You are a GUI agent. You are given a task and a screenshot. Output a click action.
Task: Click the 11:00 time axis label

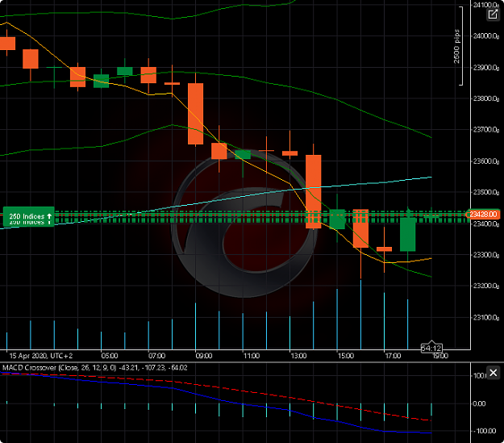click(251, 356)
